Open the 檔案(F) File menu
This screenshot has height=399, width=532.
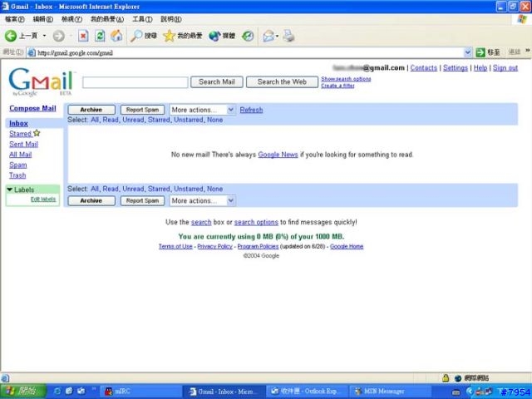(15, 19)
